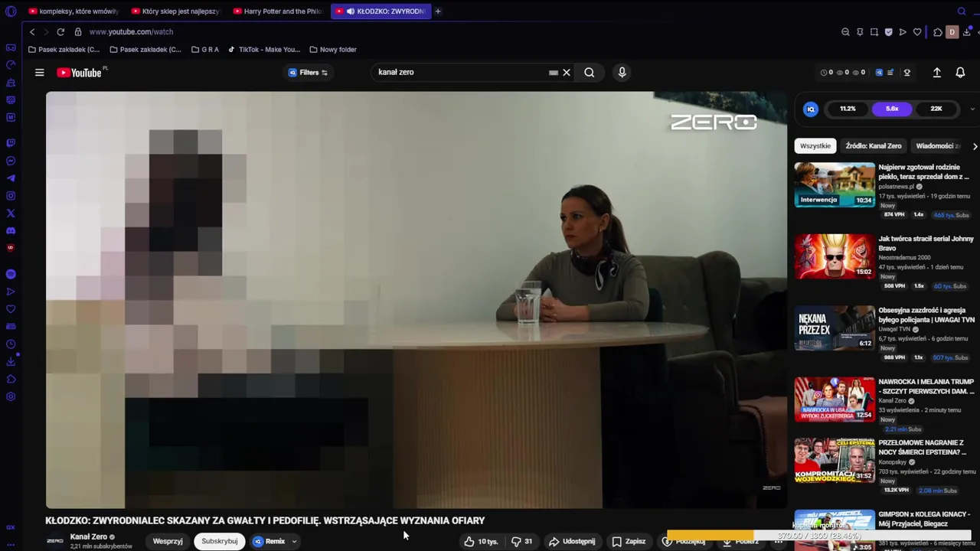Show more chips with right chevron
Screen dimensions: 980x551
[x=975, y=146]
